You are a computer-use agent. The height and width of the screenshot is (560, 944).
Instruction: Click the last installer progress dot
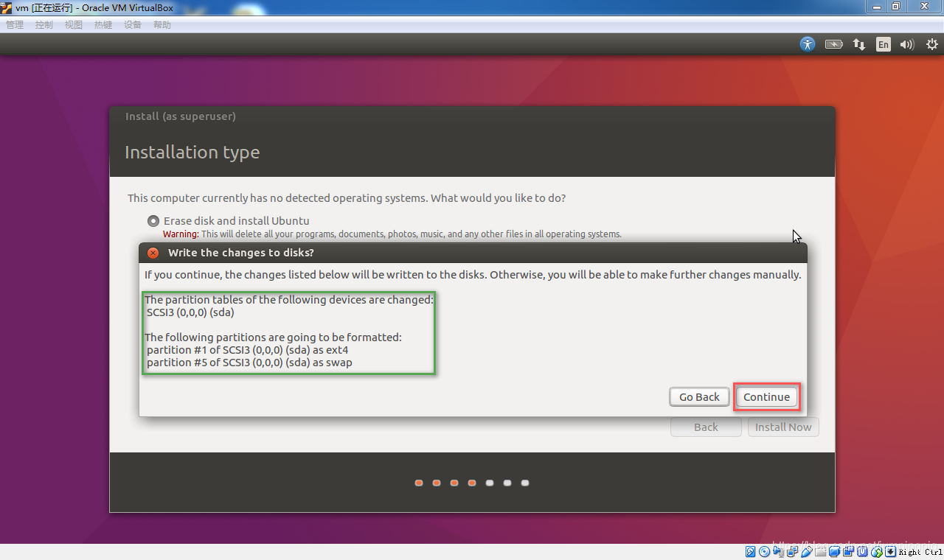click(525, 483)
